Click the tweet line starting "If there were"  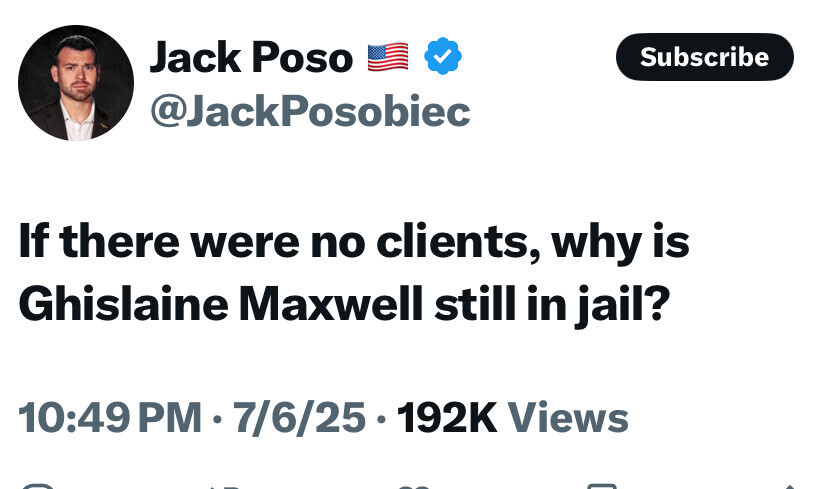[x=353, y=244]
